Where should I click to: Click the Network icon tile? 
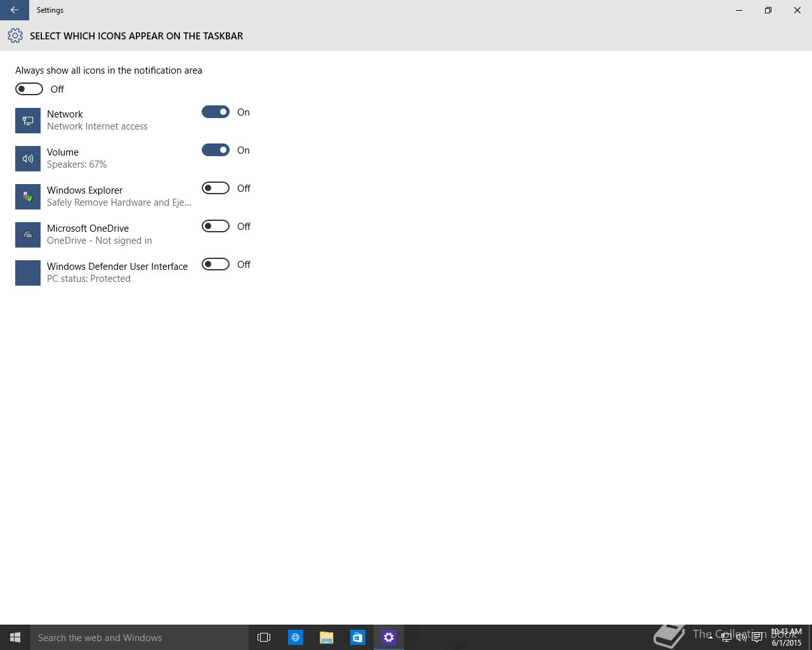click(x=28, y=121)
